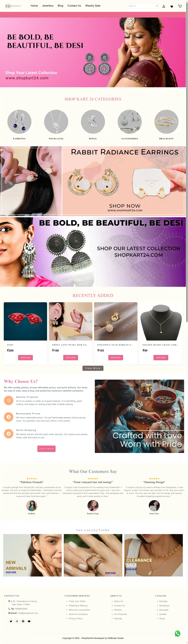
Task: Select the Earrings category thumbnail
Action: 19,122
